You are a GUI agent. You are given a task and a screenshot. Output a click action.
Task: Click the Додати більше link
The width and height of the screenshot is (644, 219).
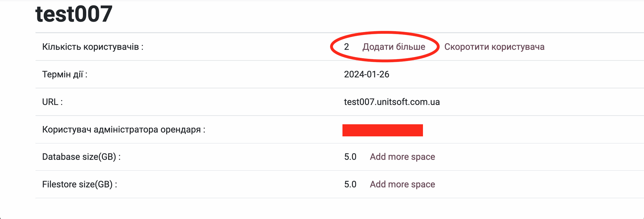[x=393, y=47]
